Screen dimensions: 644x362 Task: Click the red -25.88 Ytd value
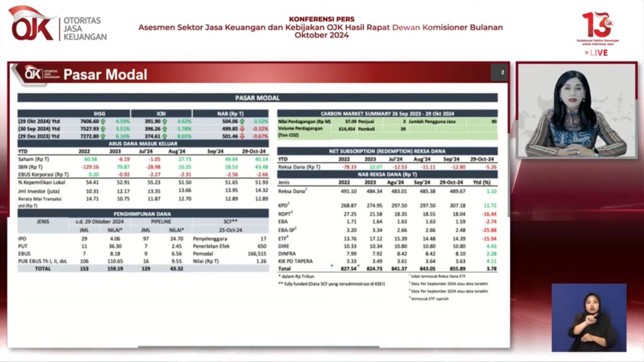489,230
